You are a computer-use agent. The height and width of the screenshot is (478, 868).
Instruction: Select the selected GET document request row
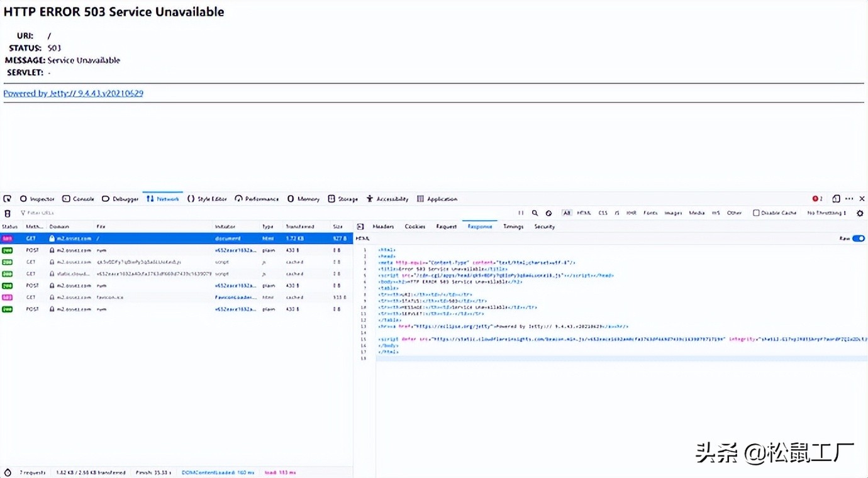click(x=176, y=238)
